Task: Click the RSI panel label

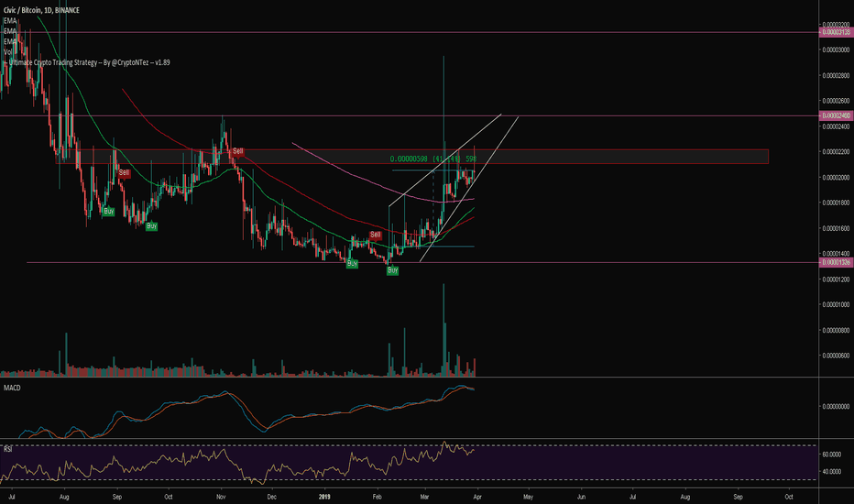Action: point(8,449)
